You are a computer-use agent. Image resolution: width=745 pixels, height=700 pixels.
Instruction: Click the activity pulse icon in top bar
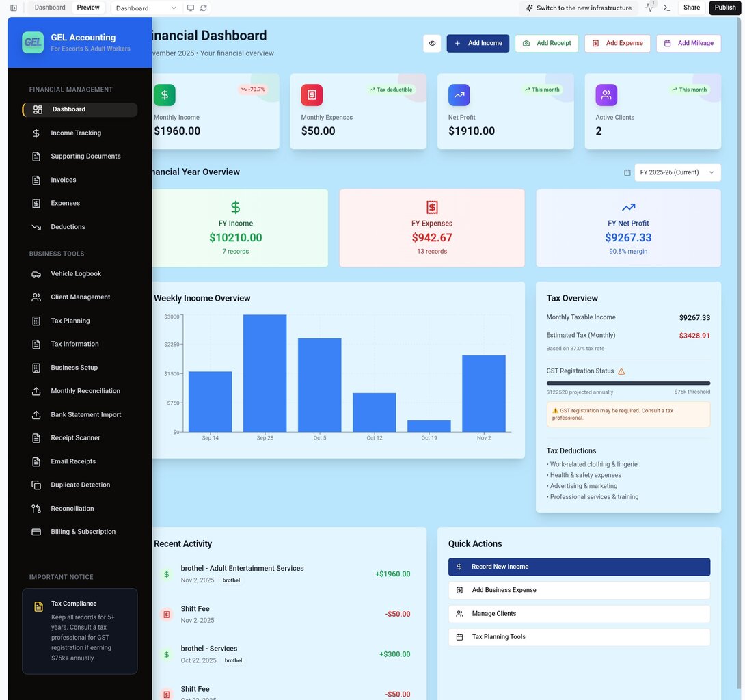point(649,8)
